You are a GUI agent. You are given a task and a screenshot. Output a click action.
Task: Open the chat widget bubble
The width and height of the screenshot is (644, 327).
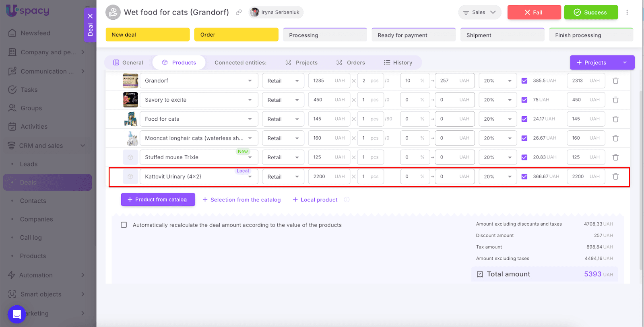[x=17, y=314]
